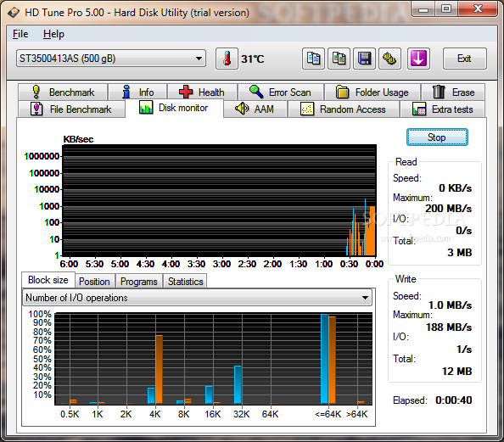Click the copy text to clipboard icon
504x442 pixels.
(x=313, y=59)
